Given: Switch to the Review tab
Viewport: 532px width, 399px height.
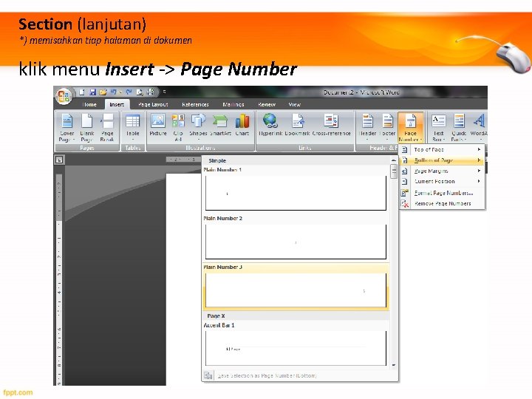Looking at the screenshot, I should [x=267, y=104].
